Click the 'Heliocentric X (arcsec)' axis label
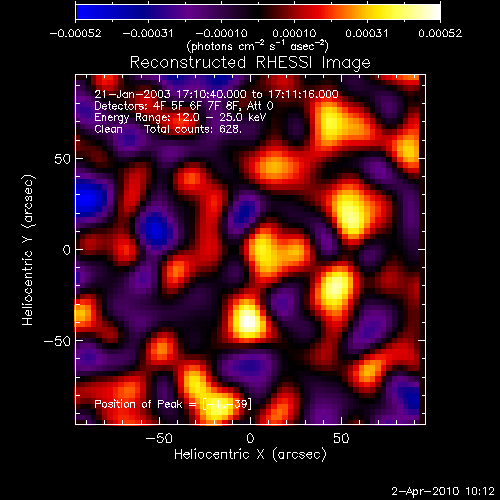 click(250, 454)
